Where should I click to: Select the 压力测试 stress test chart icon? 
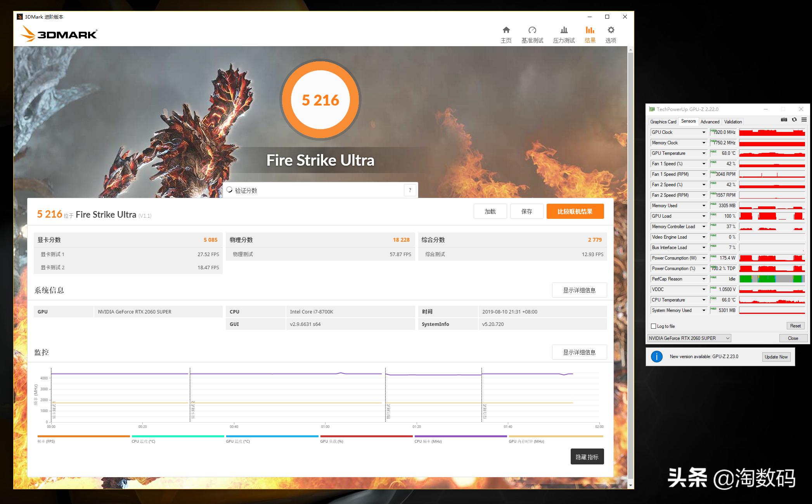[x=564, y=30]
